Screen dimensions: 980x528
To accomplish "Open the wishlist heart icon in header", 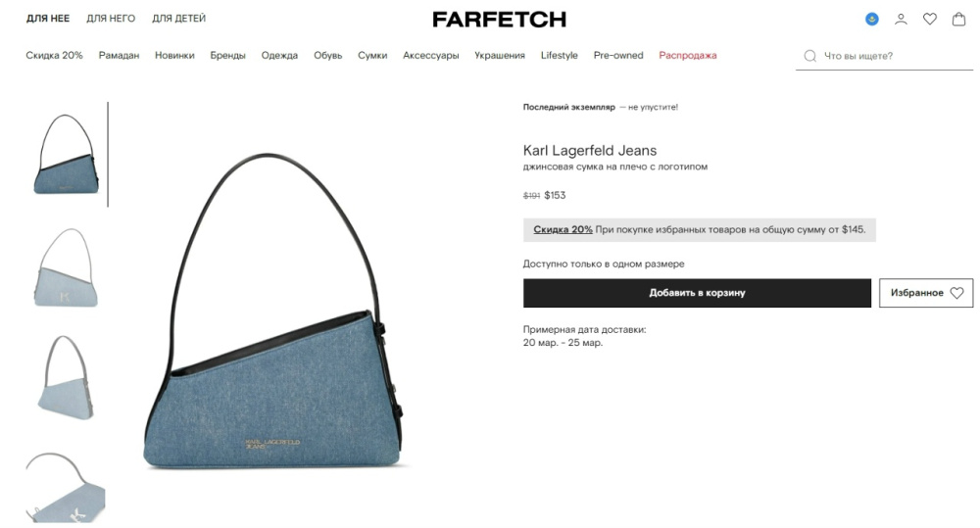I will 930,20.
